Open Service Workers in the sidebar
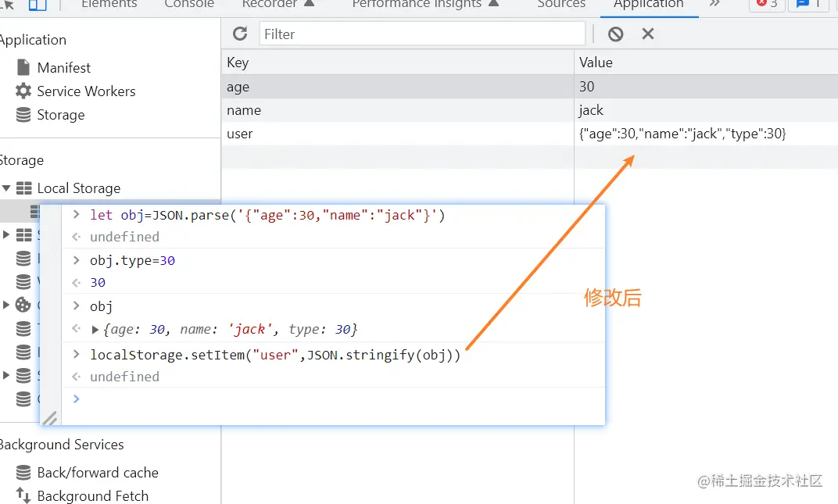This screenshot has height=504, width=838. pos(86,91)
